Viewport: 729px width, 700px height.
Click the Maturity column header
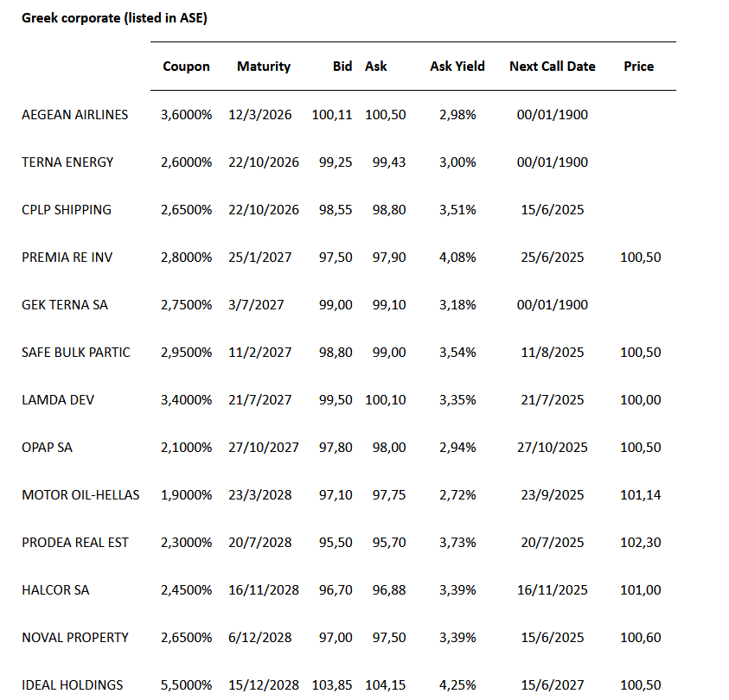pyautogui.click(x=264, y=67)
